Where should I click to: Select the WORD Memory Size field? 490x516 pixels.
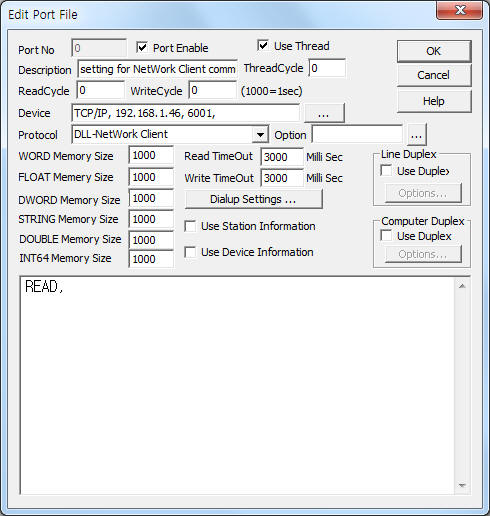[x=151, y=155]
